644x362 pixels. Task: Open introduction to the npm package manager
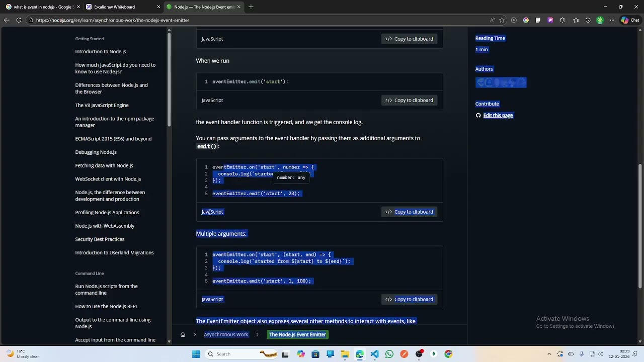tap(115, 122)
